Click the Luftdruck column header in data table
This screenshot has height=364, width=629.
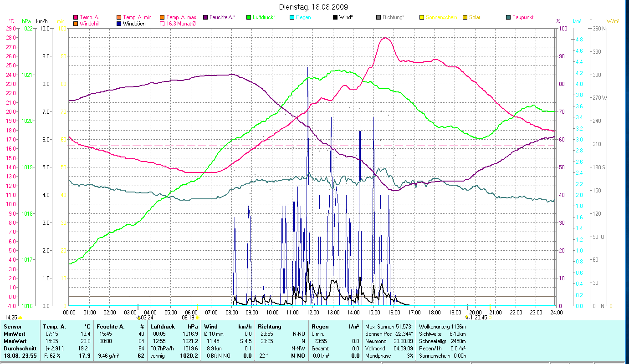click(162, 326)
